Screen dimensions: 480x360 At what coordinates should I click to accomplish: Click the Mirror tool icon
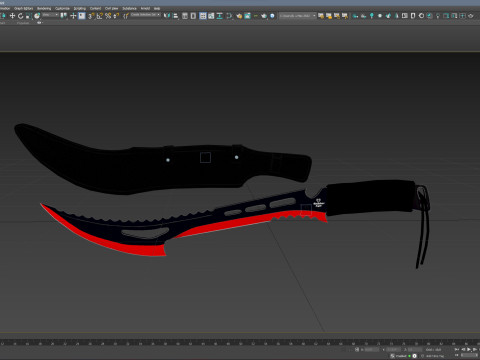[167, 16]
